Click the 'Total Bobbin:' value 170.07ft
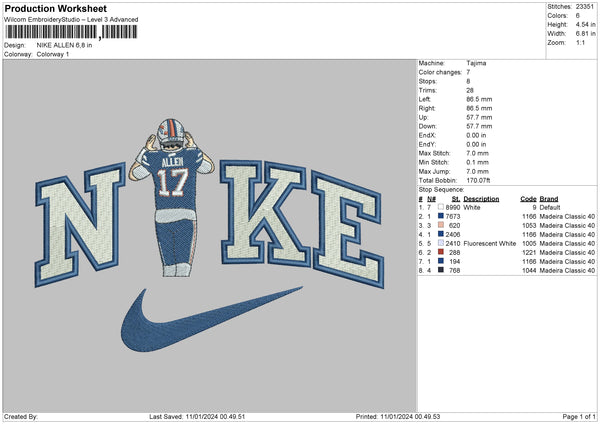Image resolution: width=600 pixels, height=424 pixels. point(478,180)
